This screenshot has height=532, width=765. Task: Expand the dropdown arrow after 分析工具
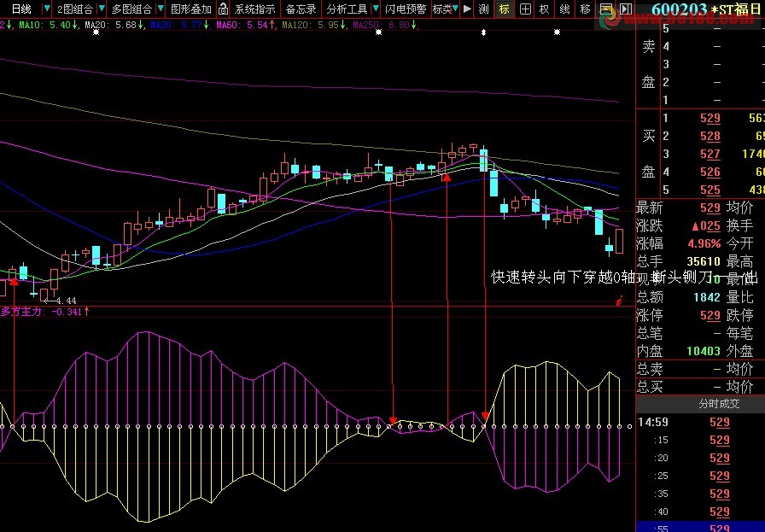375,9
